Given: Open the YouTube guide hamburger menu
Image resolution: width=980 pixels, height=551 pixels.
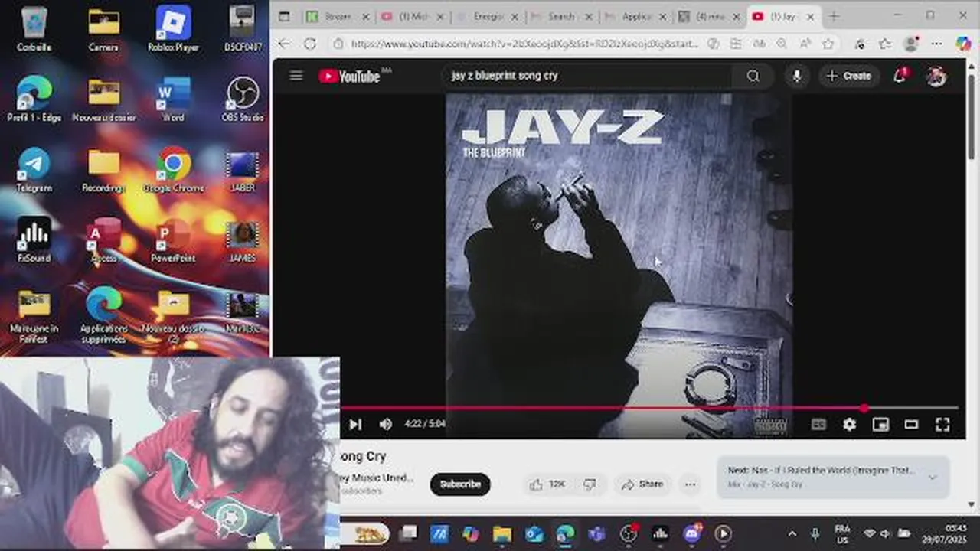Looking at the screenshot, I should coord(296,76).
